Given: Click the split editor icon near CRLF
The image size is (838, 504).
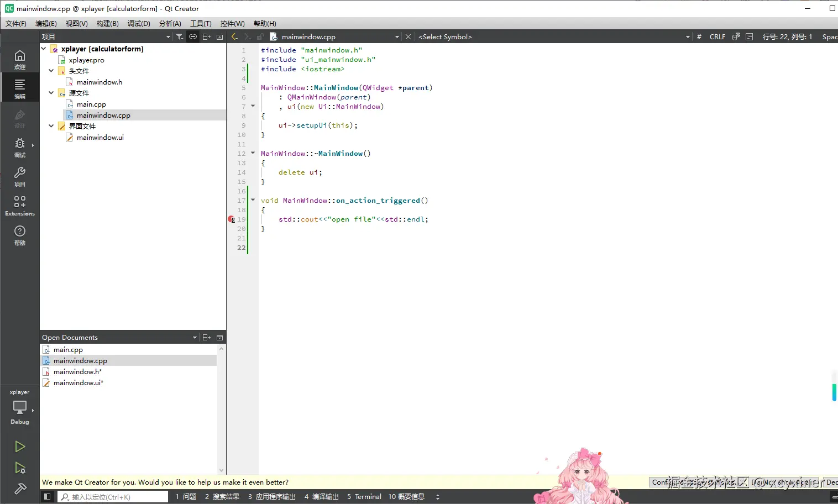Looking at the screenshot, I should pyautogui.click(x=736, y=36).
